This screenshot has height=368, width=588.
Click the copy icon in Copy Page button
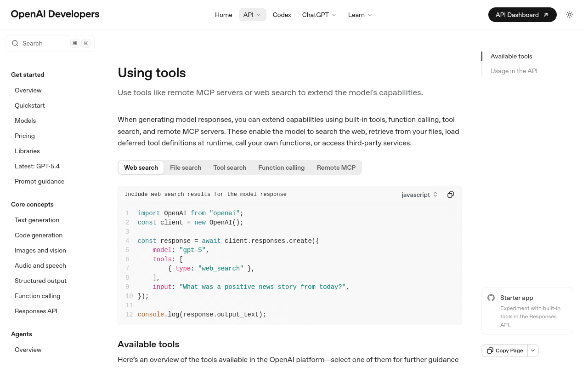point(490,351)
